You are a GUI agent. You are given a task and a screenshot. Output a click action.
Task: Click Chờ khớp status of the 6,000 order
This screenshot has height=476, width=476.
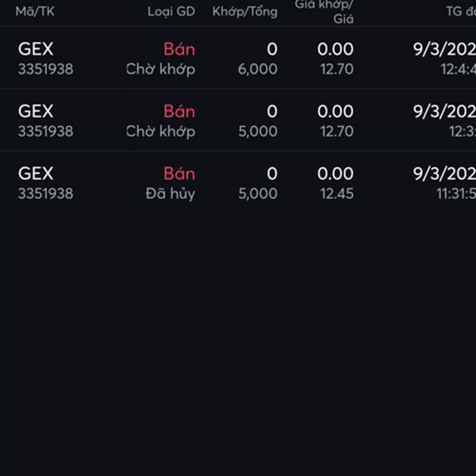(x=160, y=69)
